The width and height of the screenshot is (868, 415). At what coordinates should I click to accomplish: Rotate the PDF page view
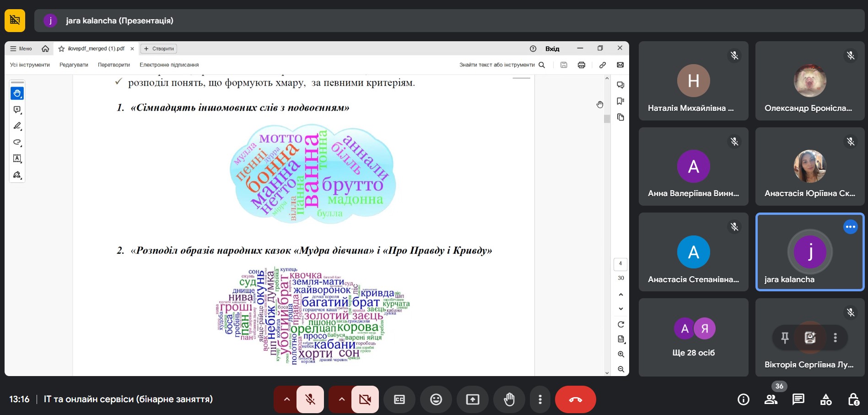coord(621,324)
